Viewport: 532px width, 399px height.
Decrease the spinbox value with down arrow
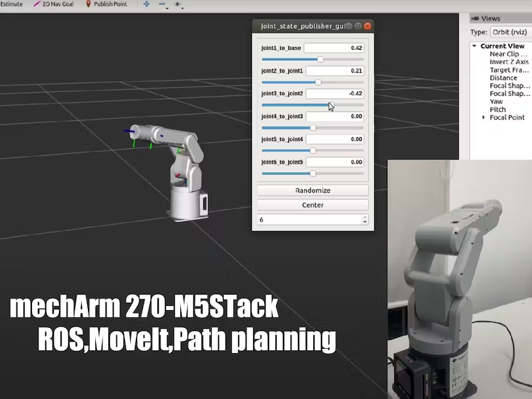pos(365,222)
